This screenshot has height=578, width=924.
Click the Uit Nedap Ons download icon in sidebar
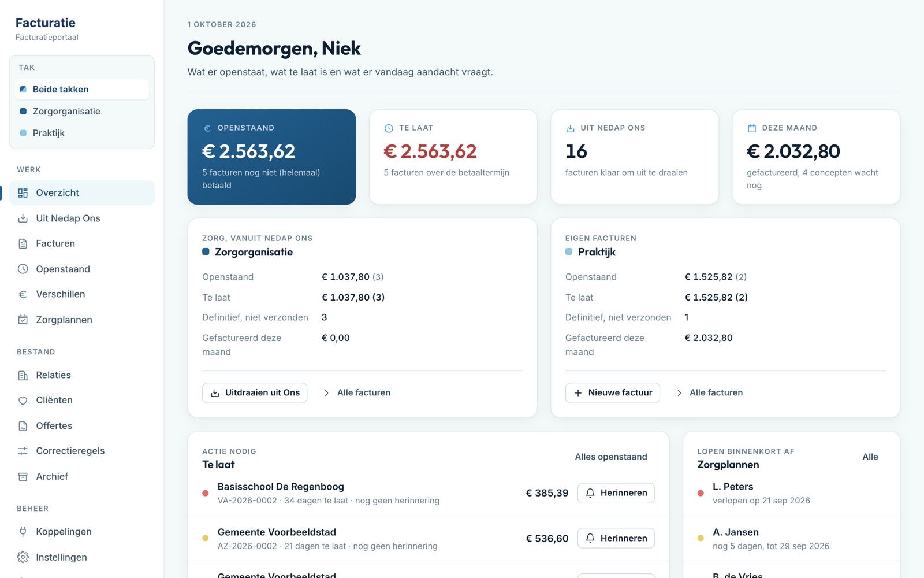tap(23, 218)
